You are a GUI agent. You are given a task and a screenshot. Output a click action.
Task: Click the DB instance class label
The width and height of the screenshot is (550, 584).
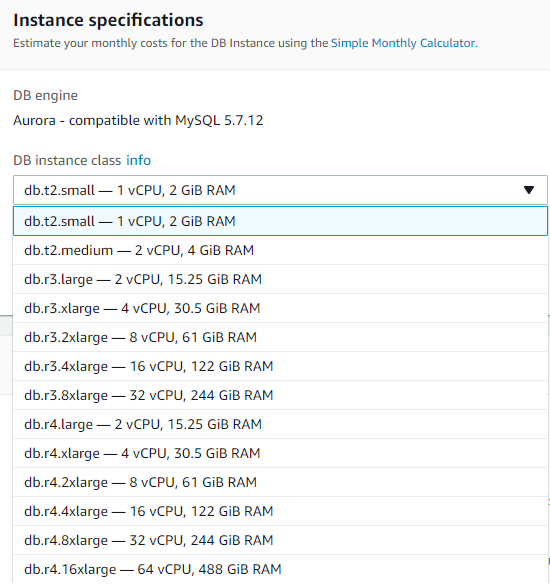tap(67, 161)
